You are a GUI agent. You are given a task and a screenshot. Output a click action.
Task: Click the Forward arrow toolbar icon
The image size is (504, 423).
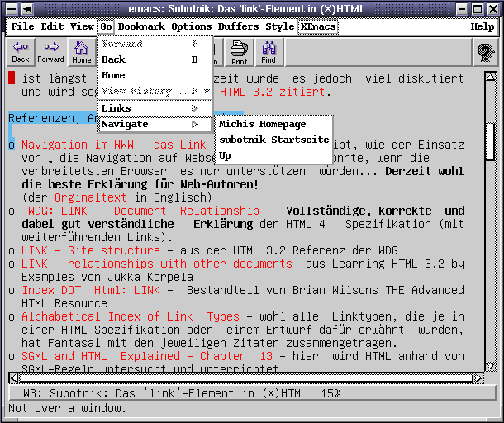(50, 52)
